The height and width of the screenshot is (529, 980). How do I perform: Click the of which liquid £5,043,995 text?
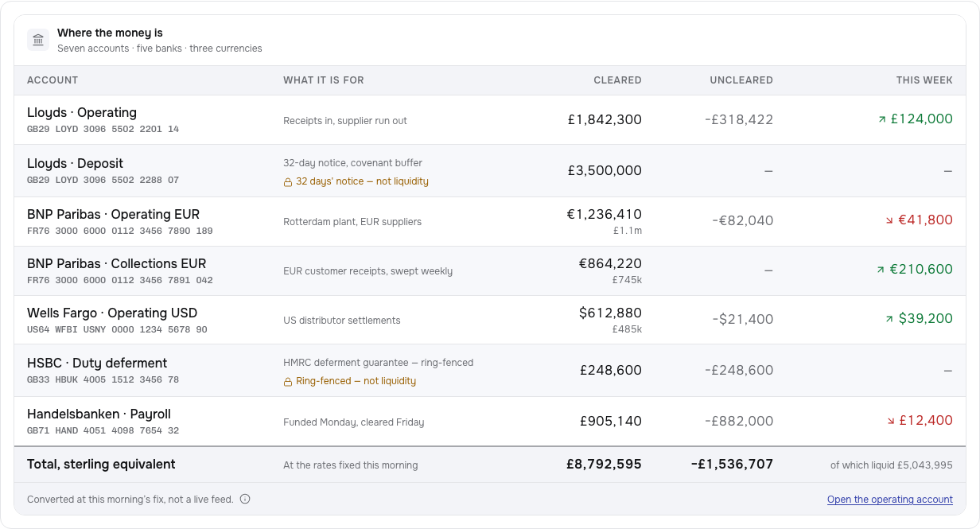892,465
